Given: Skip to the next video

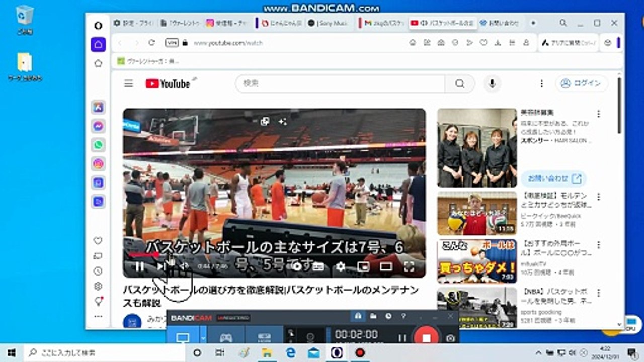Looking at the screenshot, I should click(161, 266).
